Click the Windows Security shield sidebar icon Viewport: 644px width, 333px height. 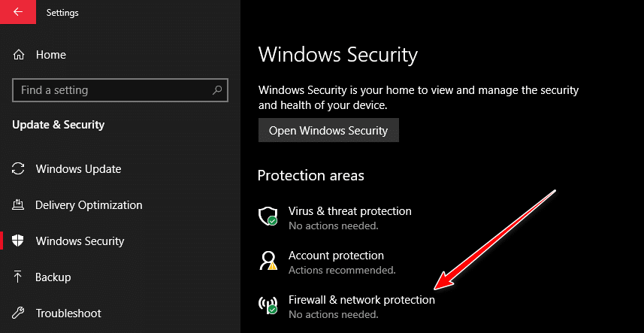[x=20, y=241]
